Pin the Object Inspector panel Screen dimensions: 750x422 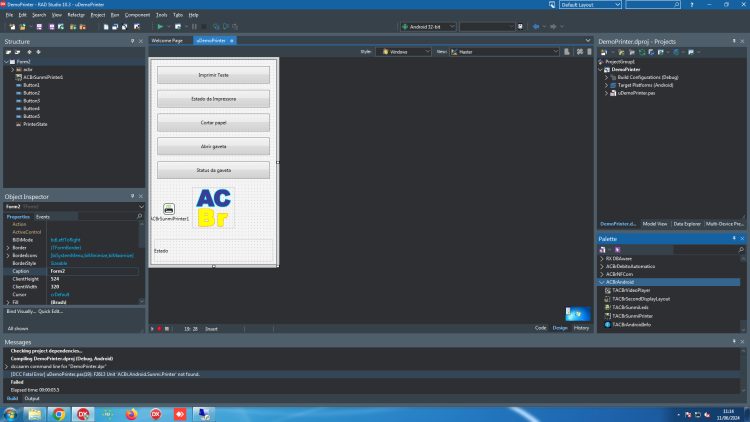tap(132, 197)
